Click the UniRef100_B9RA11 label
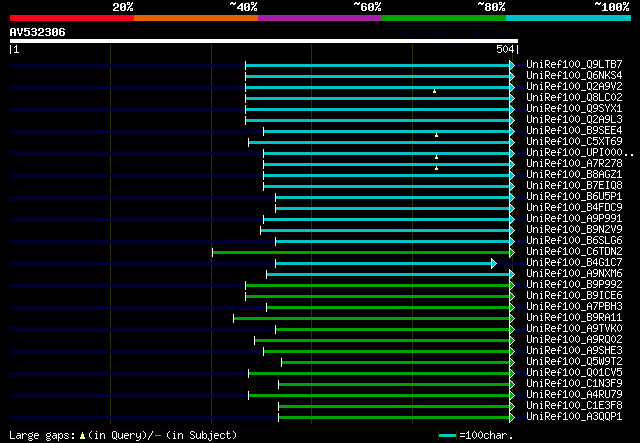This screenshot has width=640, height=443. tap(574, 318)
